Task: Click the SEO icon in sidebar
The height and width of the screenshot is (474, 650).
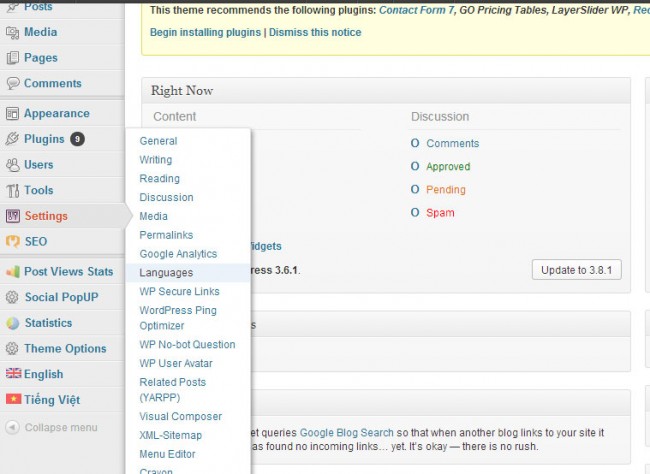Action: [13, 241]
